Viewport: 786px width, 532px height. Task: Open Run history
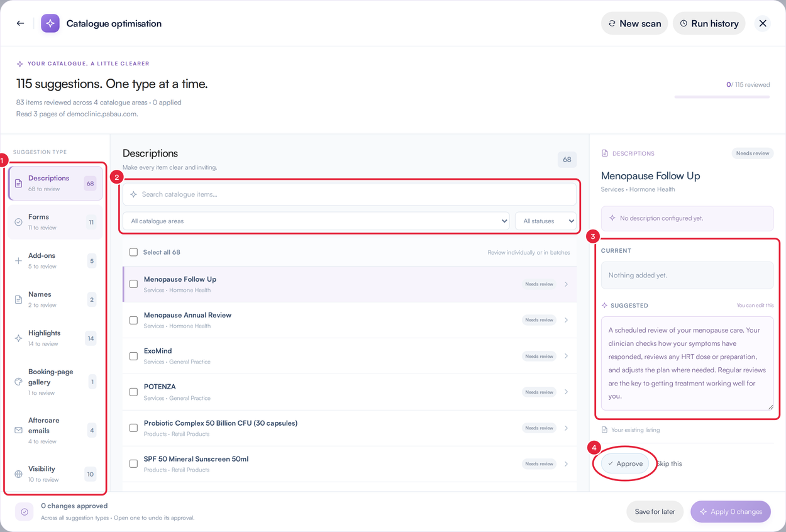709,23
